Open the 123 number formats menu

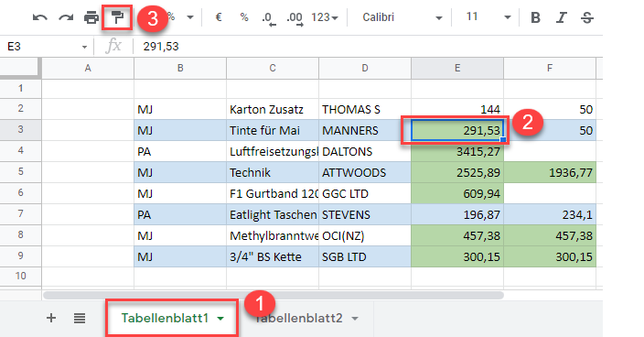coord(325,17)
